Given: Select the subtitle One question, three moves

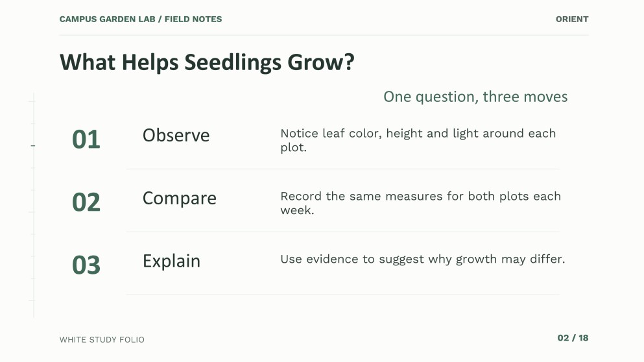Looking at the screenshot, I should tap(475, 97).
